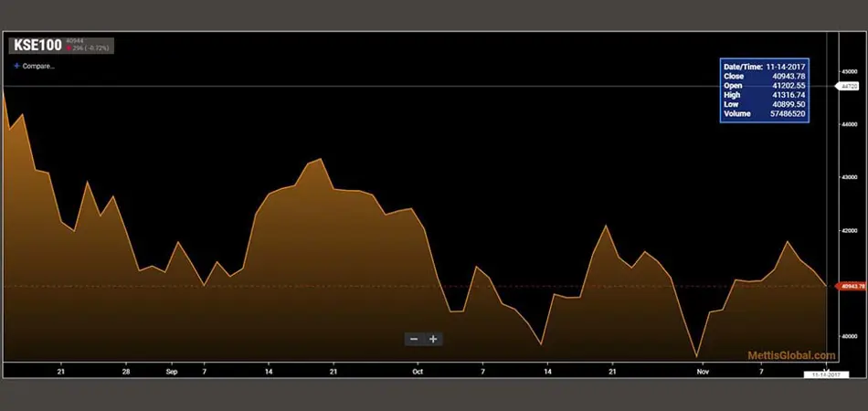Click the 43000 price axis label

pyautogui.click(x=850, y=177)
